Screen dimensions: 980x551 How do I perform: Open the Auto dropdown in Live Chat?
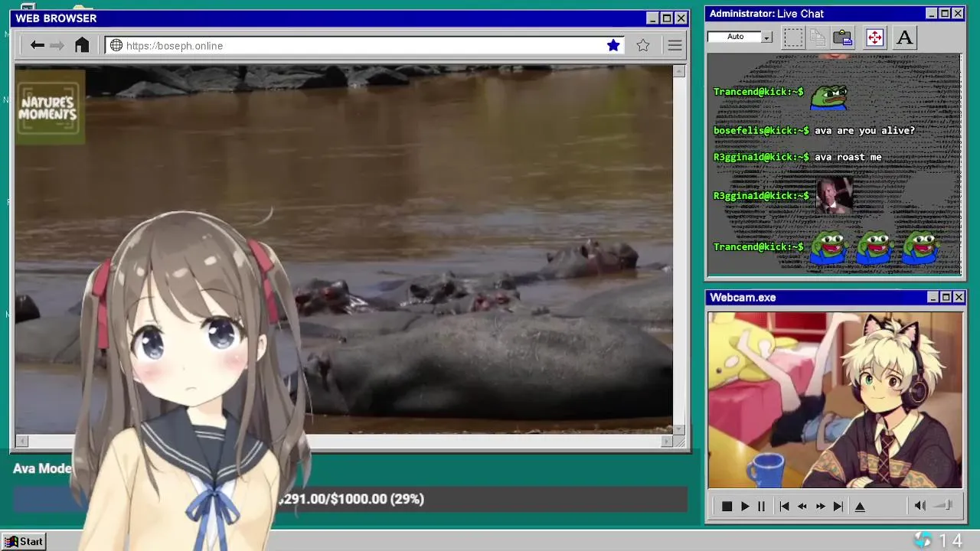coord(766,37)
